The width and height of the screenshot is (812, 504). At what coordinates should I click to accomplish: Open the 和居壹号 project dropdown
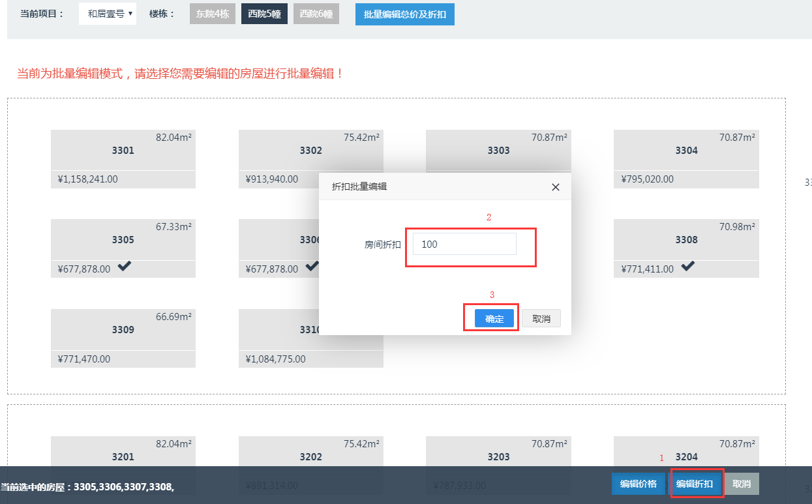pos(108,14)
